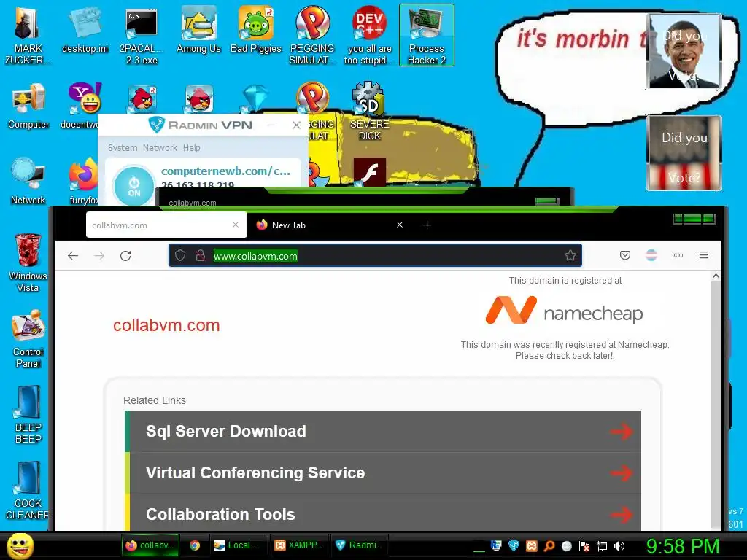The height and width of the screenshot is (560, 747).
Task: Click the Firefox back arrow
Action: click(73, 256)
